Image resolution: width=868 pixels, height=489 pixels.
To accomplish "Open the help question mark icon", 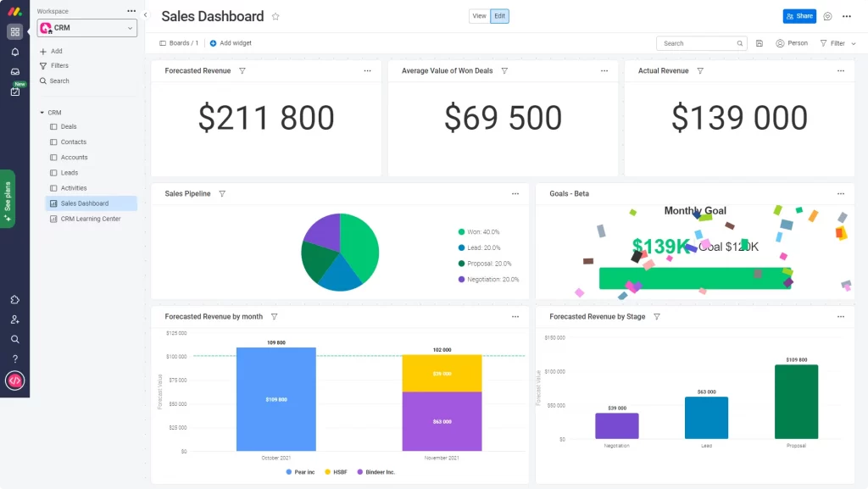I will point(15,359).
